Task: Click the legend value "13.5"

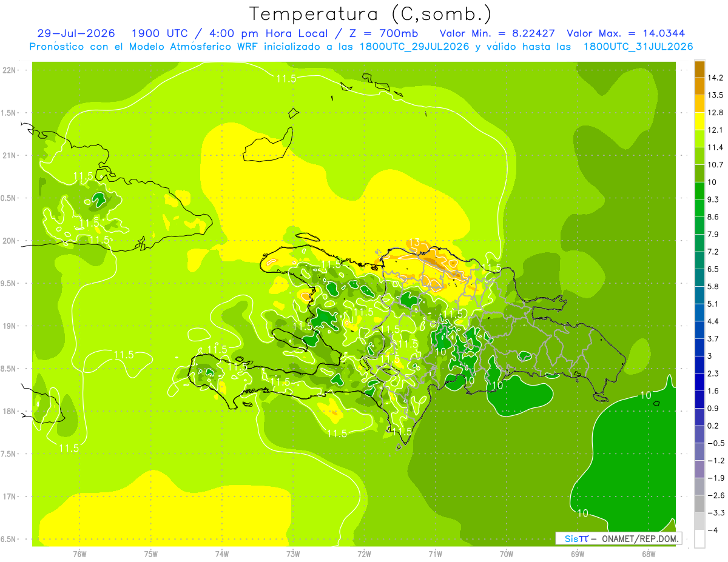Action: (x=716, y=95)
